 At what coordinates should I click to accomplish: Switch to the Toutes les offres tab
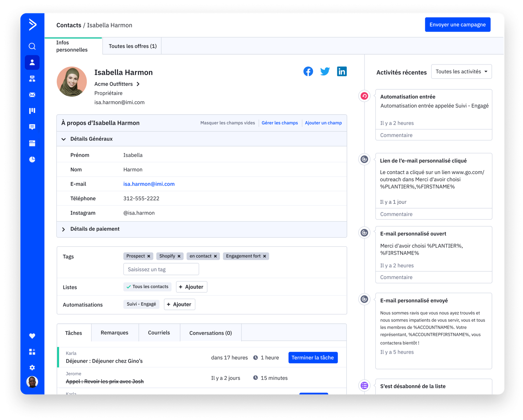pos(132,46)
